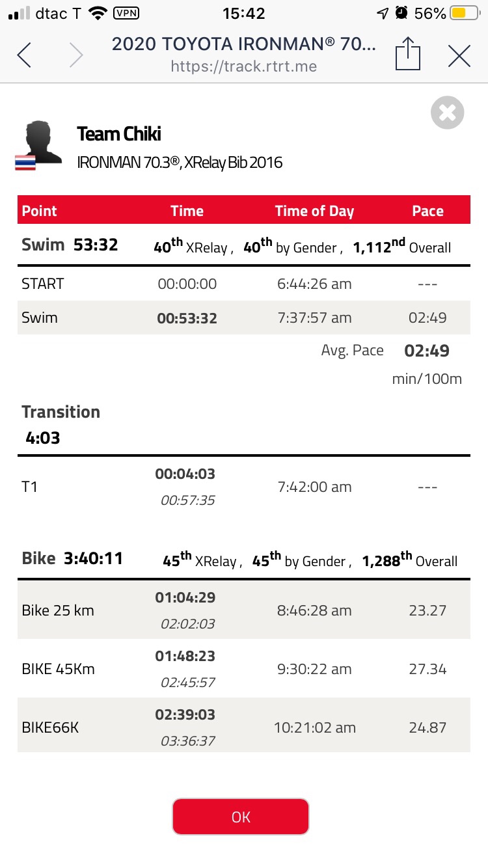Tap the Team Chiki profile avatar
This screenshot has width=488, height=868.
tap(42, 141)
